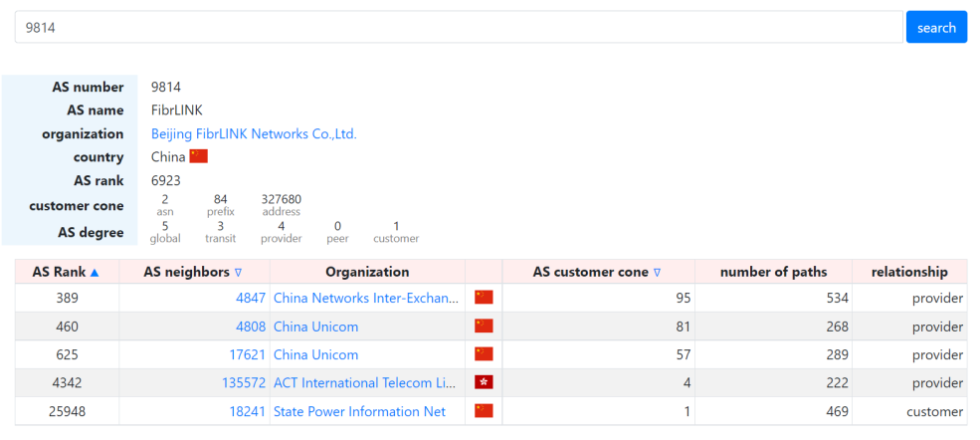
Task: Select AS rank cell 625
Action: click(x=67, y=355)
